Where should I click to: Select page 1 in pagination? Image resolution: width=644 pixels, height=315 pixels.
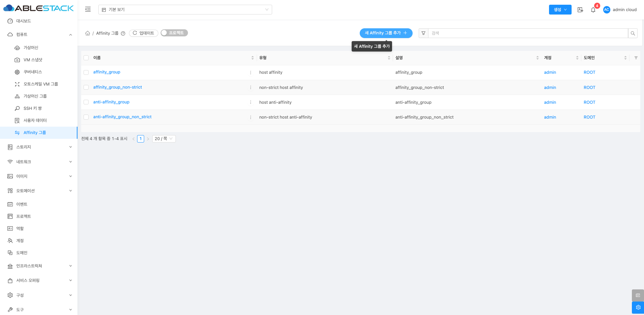[140, 139]
